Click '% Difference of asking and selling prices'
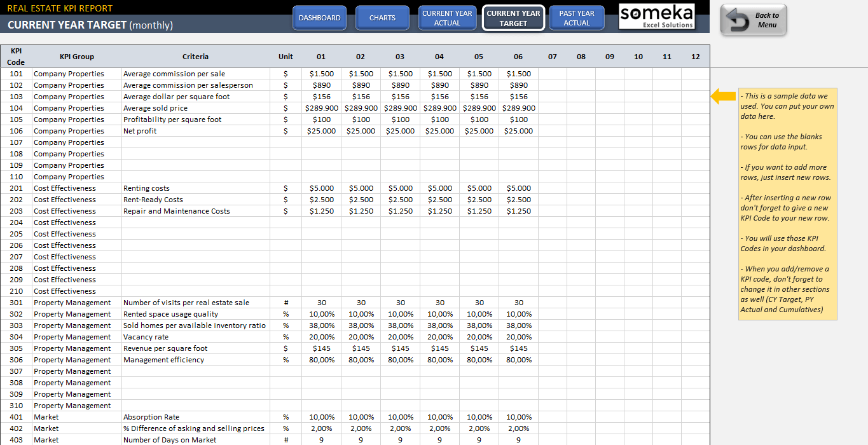Screen dimensions: 868x445 [x=195, y=428]
